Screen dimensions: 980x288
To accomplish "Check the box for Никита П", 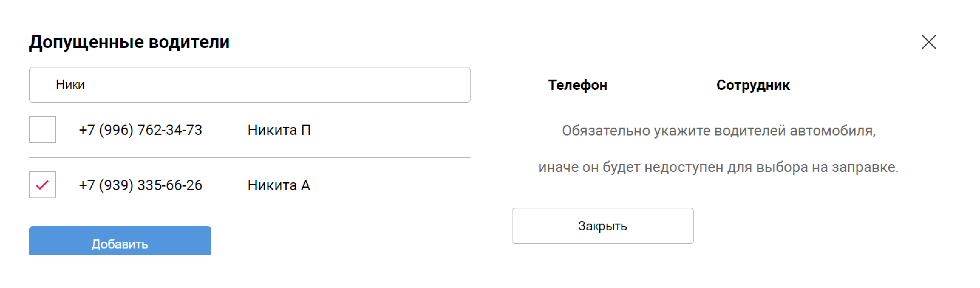I will pos(42,129).
